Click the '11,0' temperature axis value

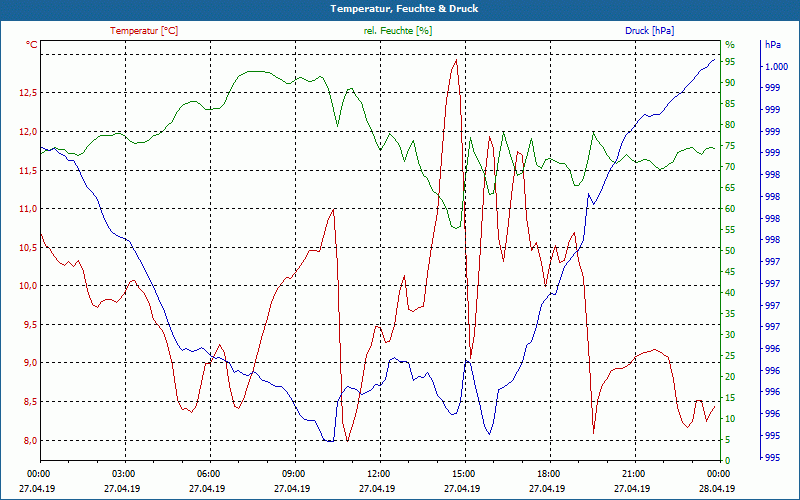(x=29, y=209)
